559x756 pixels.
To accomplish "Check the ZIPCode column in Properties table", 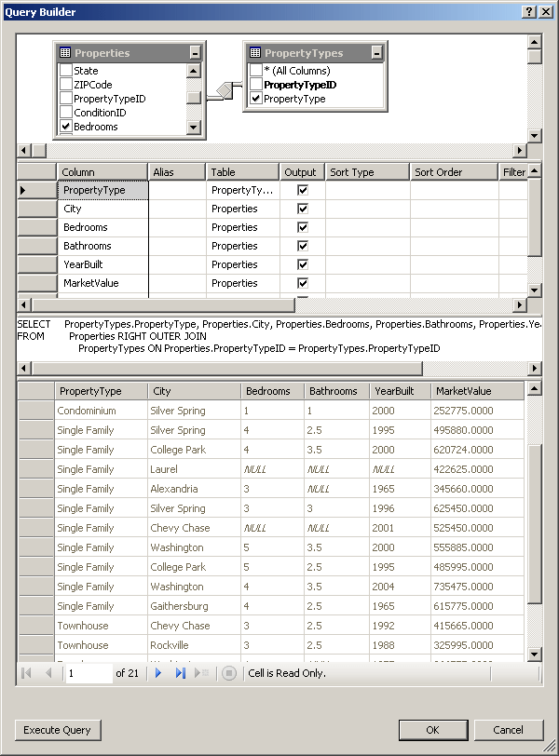I will (66, 85).
